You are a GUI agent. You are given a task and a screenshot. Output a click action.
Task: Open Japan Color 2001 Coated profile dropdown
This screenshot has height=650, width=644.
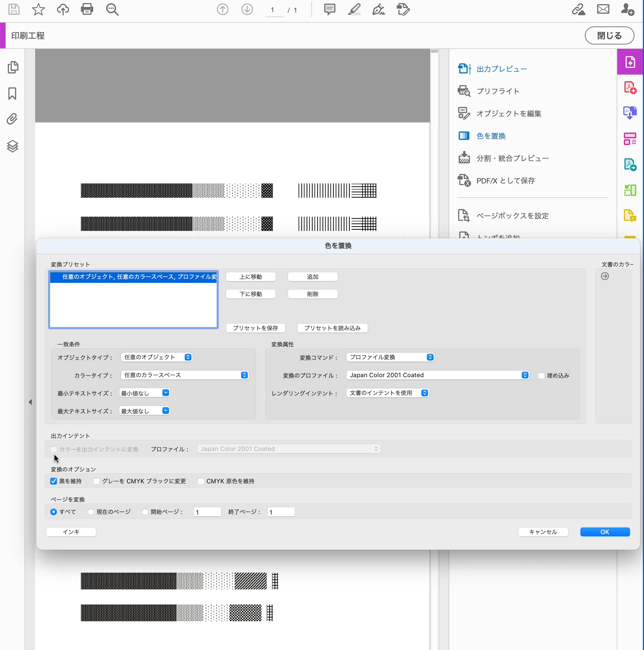coord(438,375)
